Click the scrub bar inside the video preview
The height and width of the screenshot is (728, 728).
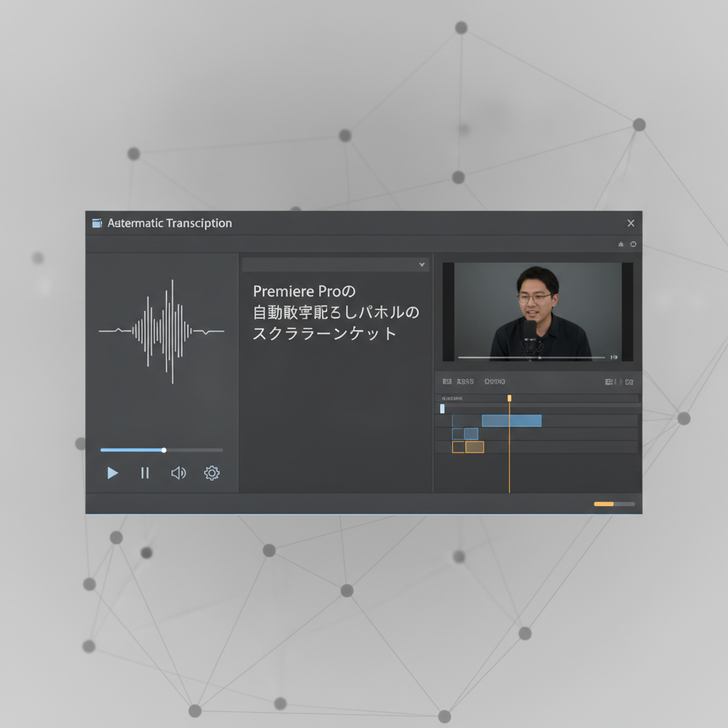[x=532, y=358]
